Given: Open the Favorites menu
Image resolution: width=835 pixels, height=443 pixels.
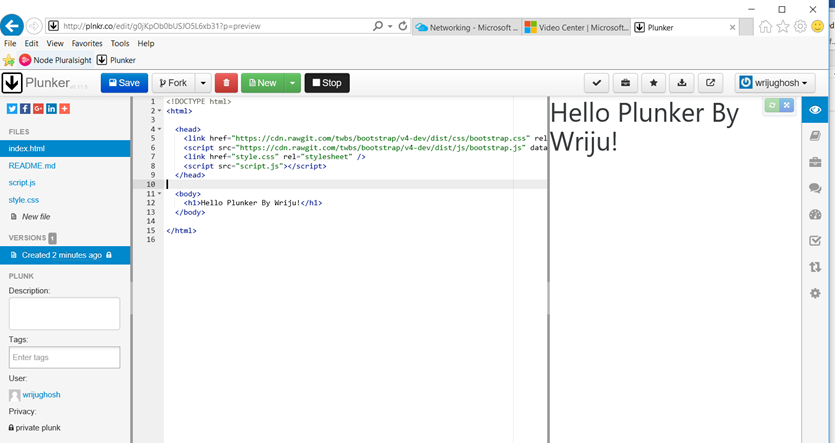Looking at the screenshot, I should 87,44.
